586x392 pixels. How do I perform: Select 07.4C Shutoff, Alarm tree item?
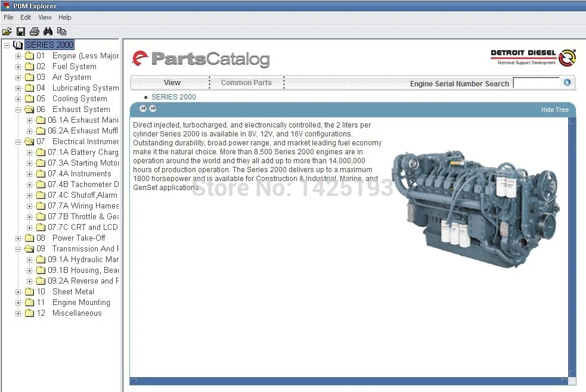point(83,195)
